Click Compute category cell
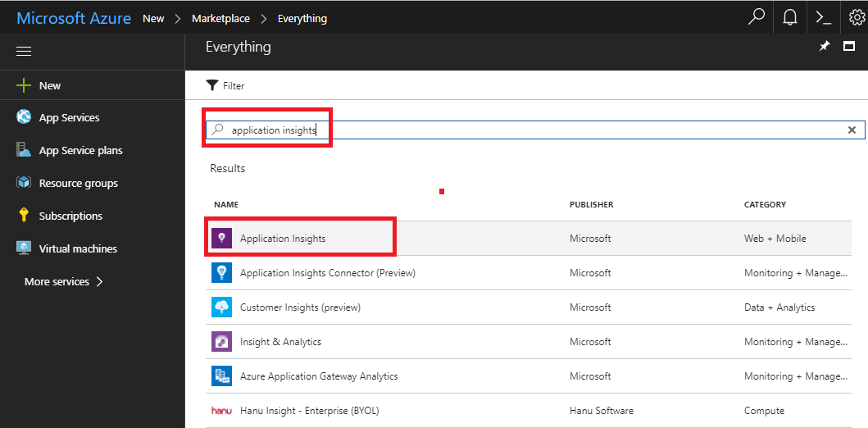 point(764,411)
